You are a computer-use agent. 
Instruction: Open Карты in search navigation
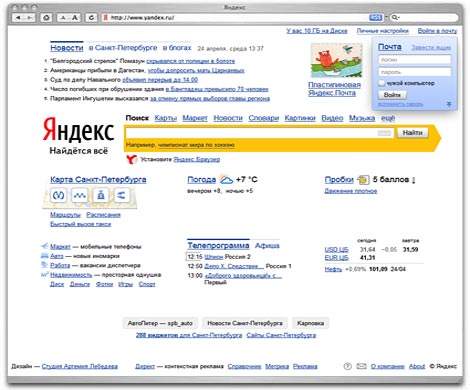pyautogui.click(x=166, y=118)
